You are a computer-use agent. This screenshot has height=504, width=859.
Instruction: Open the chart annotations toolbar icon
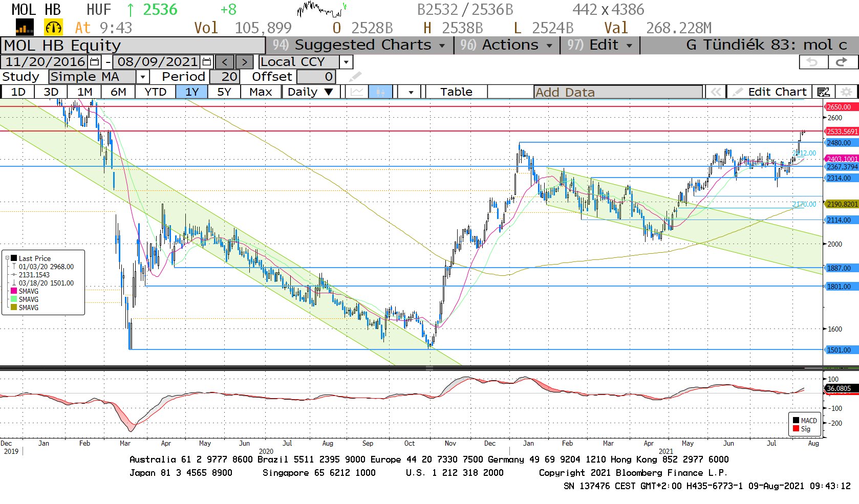click(823, 92)
